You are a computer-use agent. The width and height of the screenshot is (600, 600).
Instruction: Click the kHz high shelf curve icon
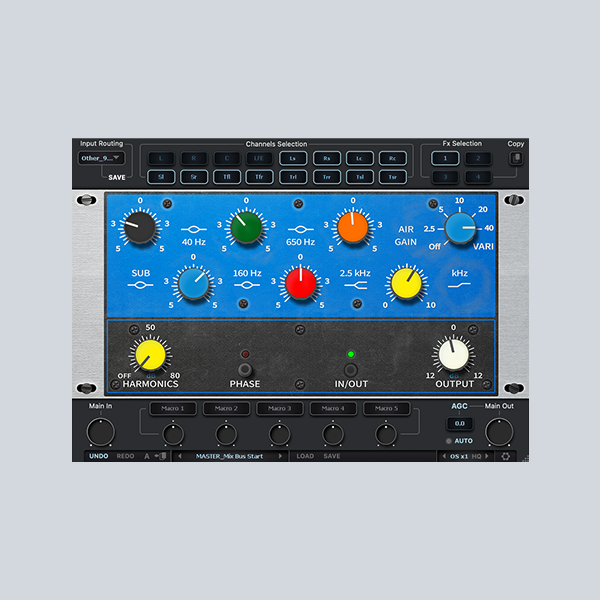459,285
